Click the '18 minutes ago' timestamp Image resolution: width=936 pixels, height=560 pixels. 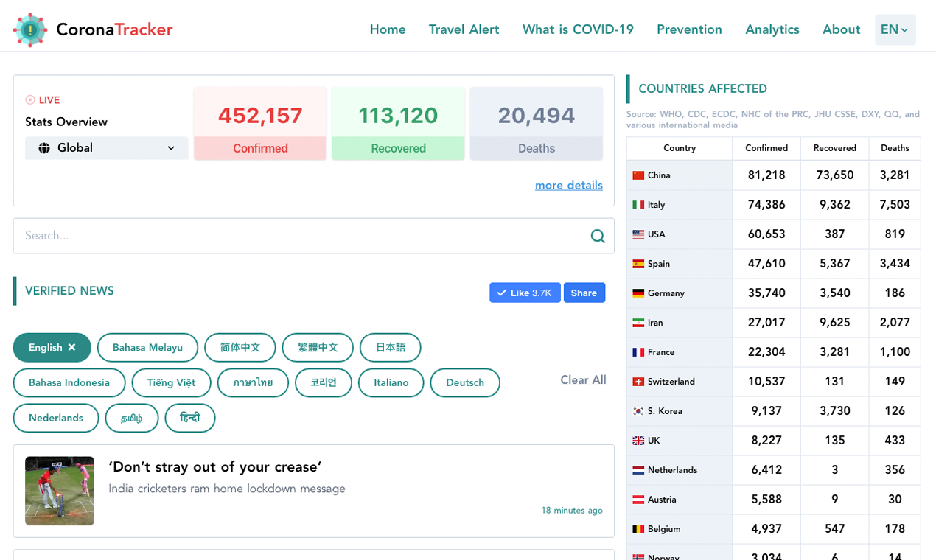(x=572, y=510)
